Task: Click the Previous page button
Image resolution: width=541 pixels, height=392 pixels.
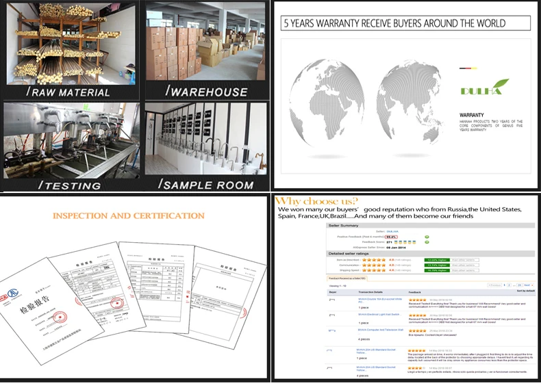Action: click(494, 285)
